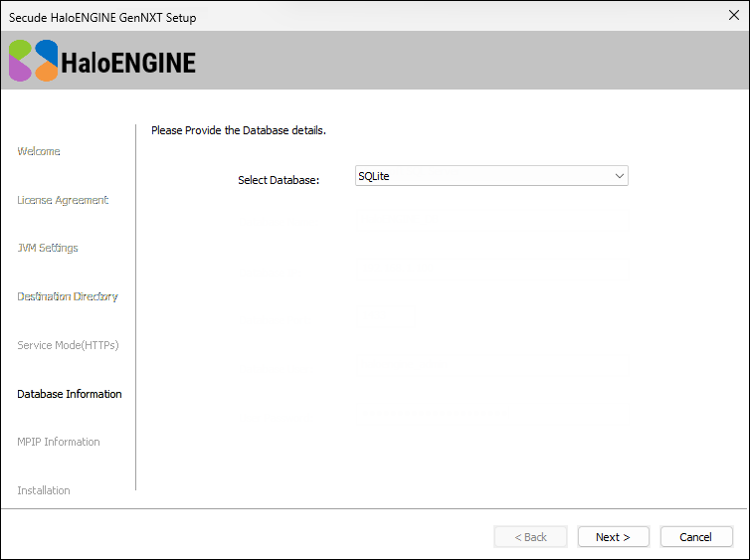Viewport: 750px width, 560px height.
Task: Select the Installation step
Action: point(44,490)
